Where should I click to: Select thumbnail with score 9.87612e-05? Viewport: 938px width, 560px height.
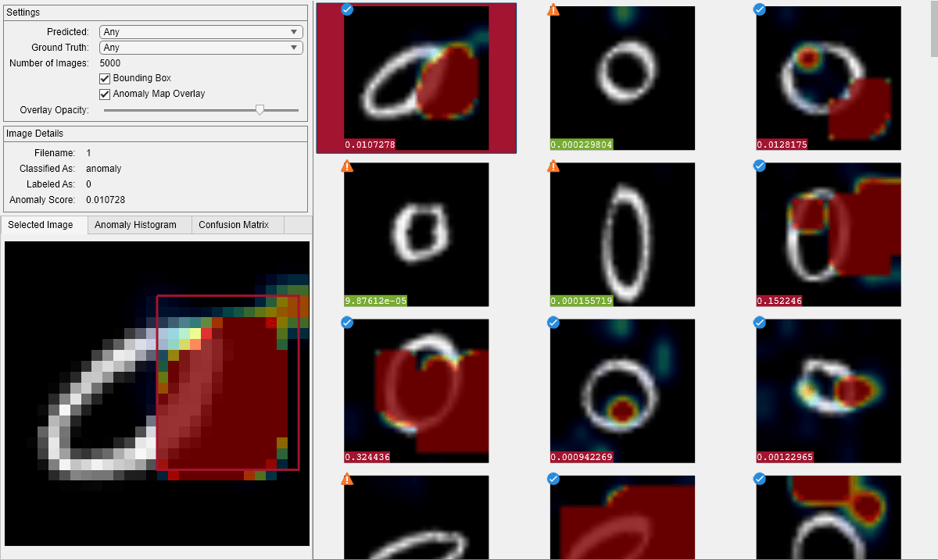[416, 234]
